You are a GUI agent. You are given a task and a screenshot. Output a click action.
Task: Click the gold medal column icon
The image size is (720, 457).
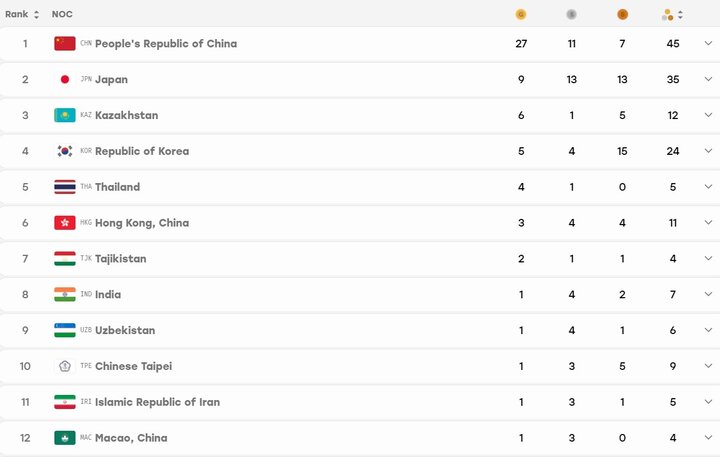click(521, 15)
